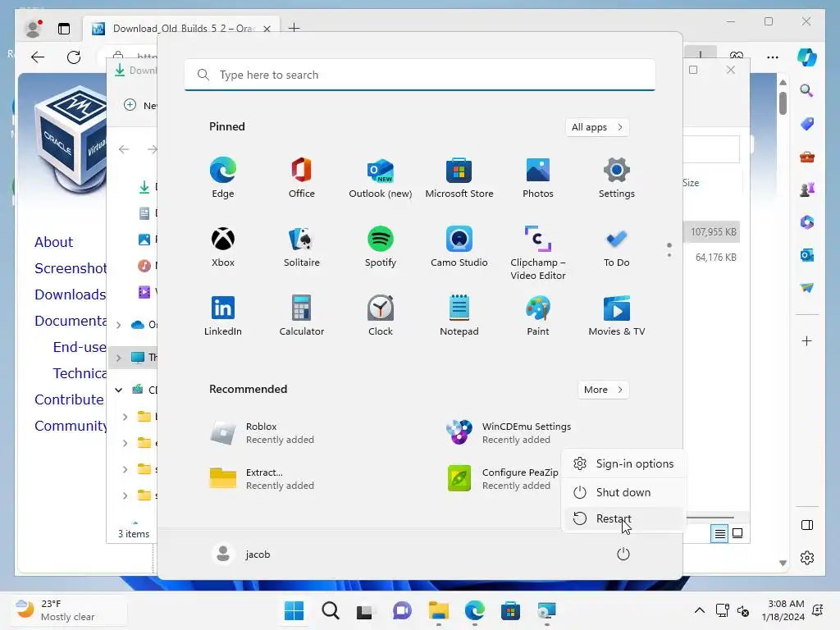Launch Spotify from Start menu
Image resolution: width=840 pixels, height=630 pixels.
click(381, 247)
